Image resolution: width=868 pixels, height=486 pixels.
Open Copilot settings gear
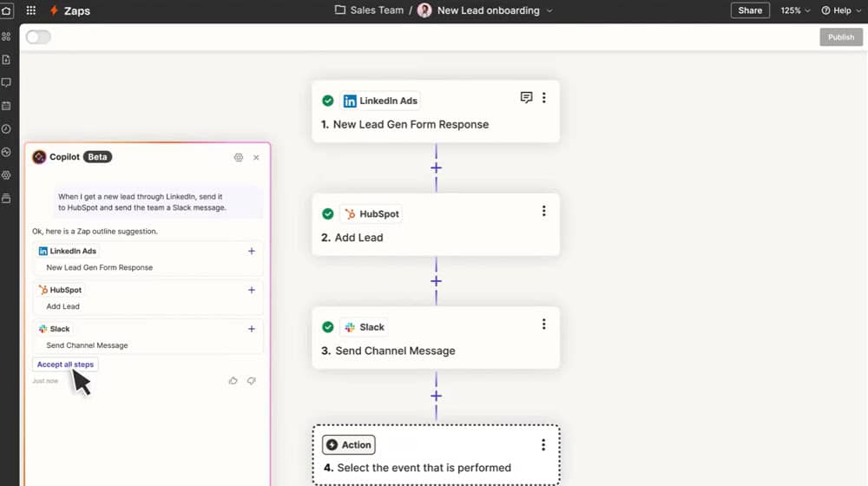(x=239, y=157)
